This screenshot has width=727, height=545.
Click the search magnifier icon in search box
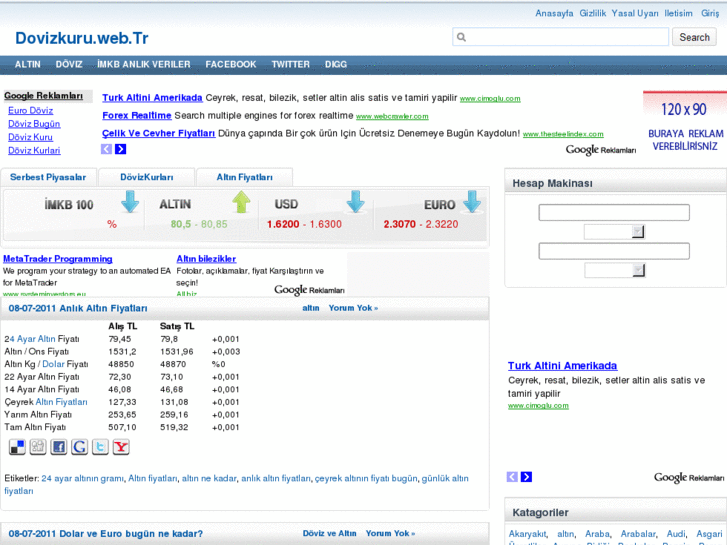[461, 37]
